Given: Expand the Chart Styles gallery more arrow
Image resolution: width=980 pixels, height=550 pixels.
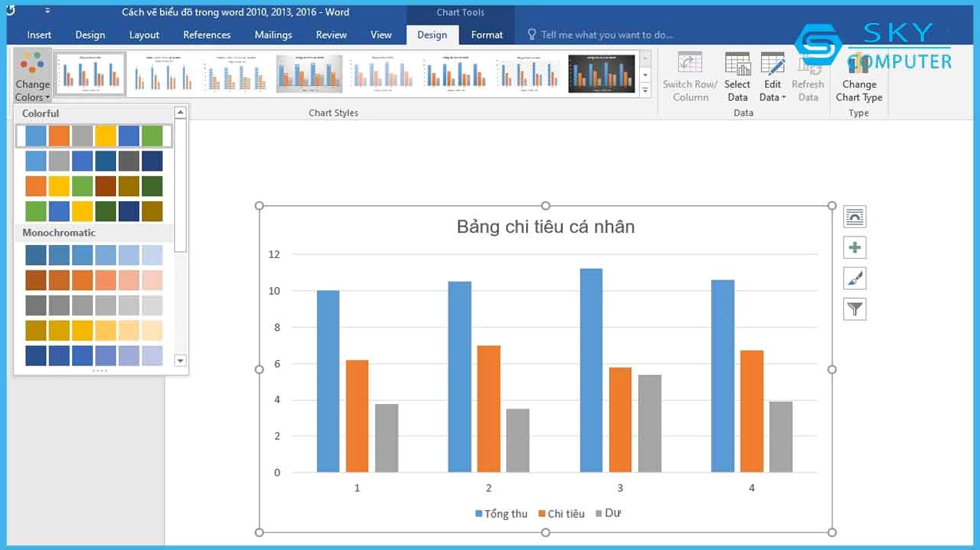Looking at the screenshot, I should 645,90.
